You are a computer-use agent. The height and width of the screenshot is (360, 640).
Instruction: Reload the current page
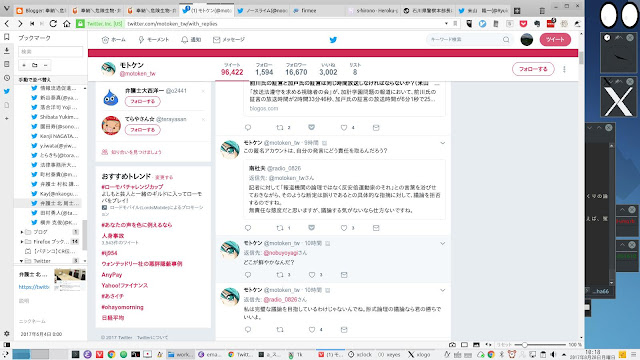(x=53, y=24)
